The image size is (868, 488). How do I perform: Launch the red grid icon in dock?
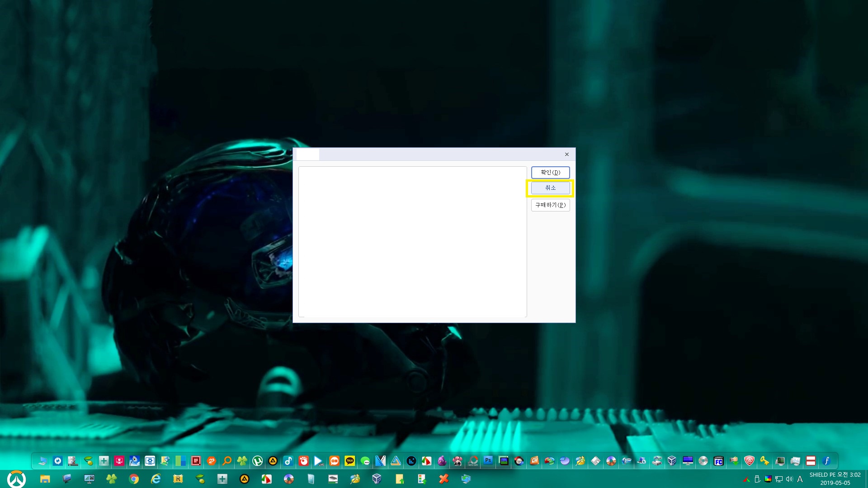point(196,461)
